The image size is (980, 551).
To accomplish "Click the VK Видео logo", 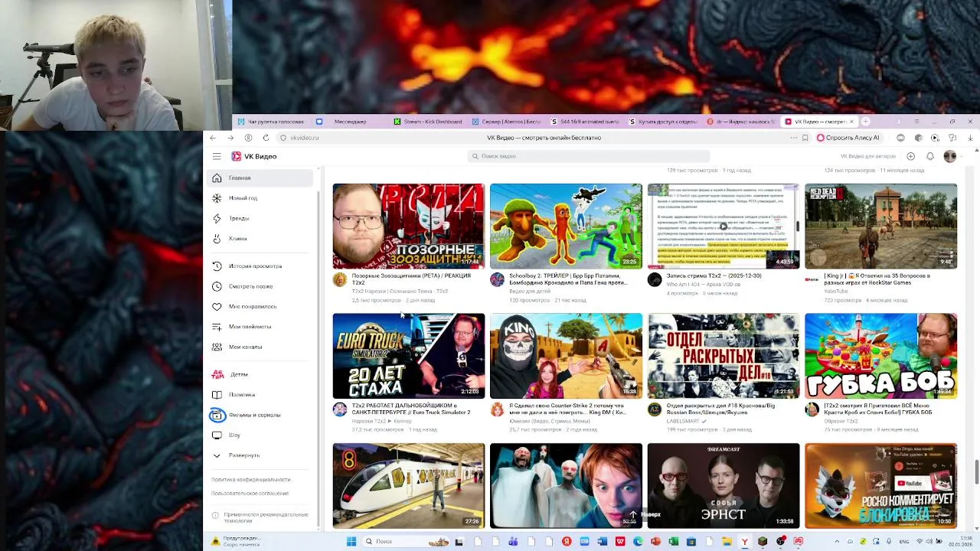I will (254, 156).
